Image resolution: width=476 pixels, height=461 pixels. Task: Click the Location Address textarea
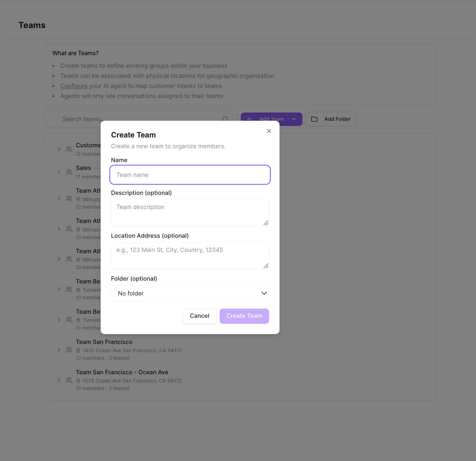click(x=190, y=255)
